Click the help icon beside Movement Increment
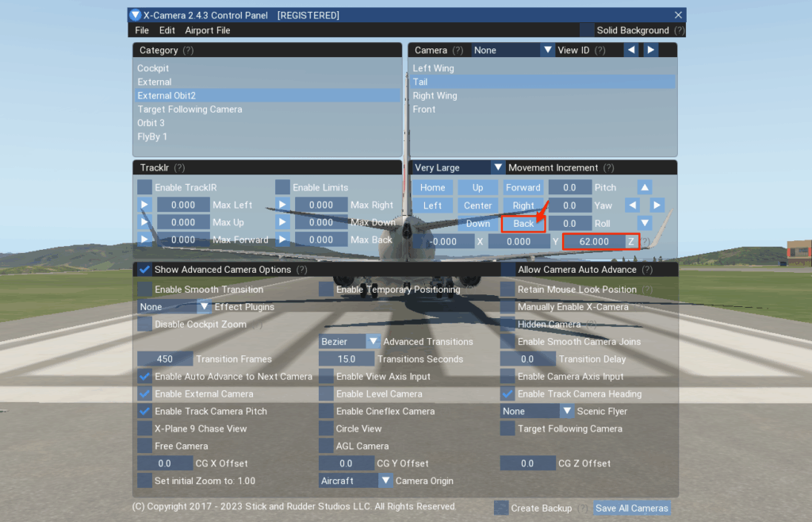This screenshot has height=522, width=812. (x=608, y=168)
